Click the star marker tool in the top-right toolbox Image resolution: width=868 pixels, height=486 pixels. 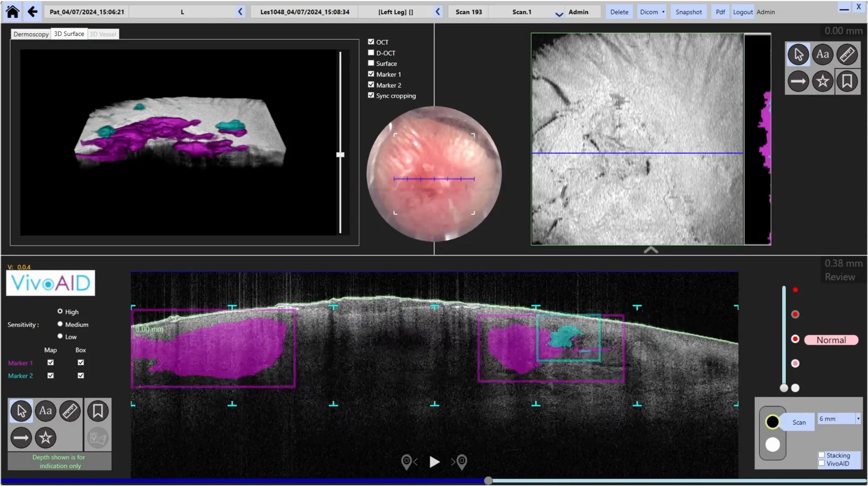click(822, 81)
